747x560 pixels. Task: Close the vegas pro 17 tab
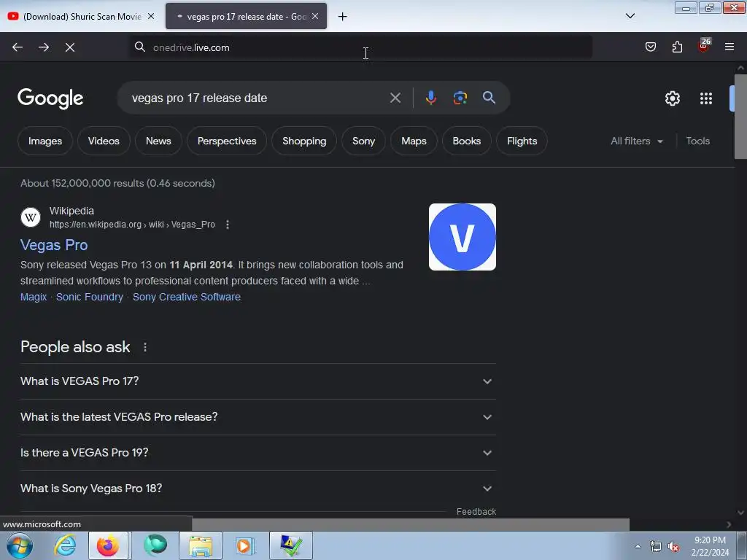pyautogui.click(x=315, y=16)
